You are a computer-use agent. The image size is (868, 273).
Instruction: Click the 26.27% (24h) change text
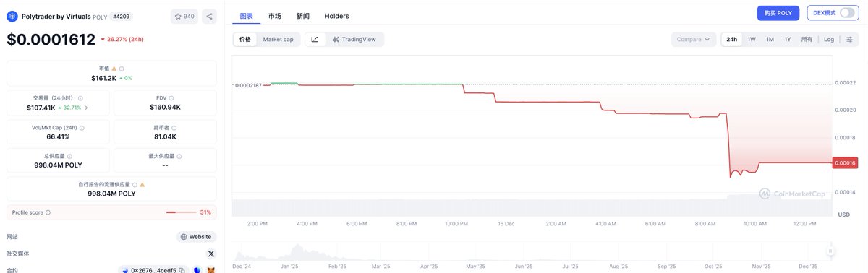point(125,39)
